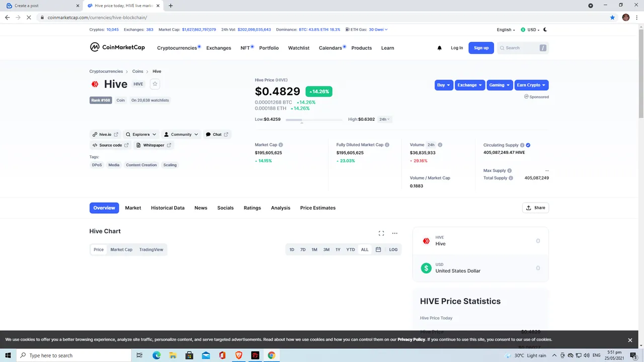Open the Whitepaper link
Screen dimensions: 644x362
(x=154, y=145)
